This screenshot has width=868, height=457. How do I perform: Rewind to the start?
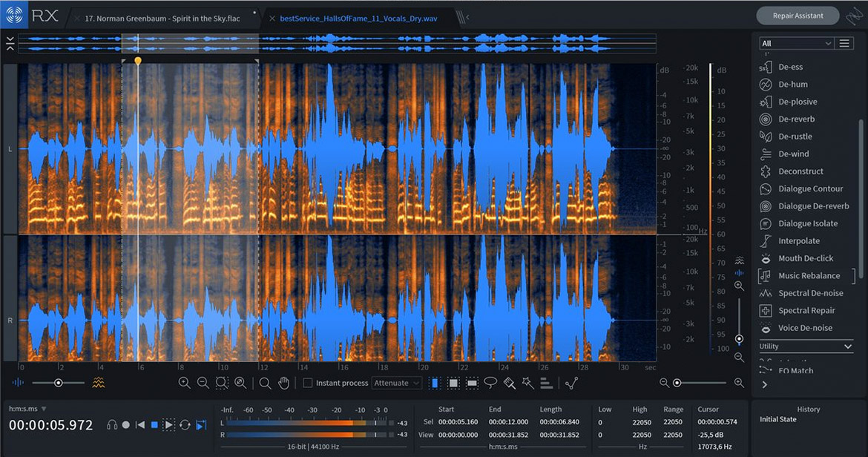[x=140, y=425]
